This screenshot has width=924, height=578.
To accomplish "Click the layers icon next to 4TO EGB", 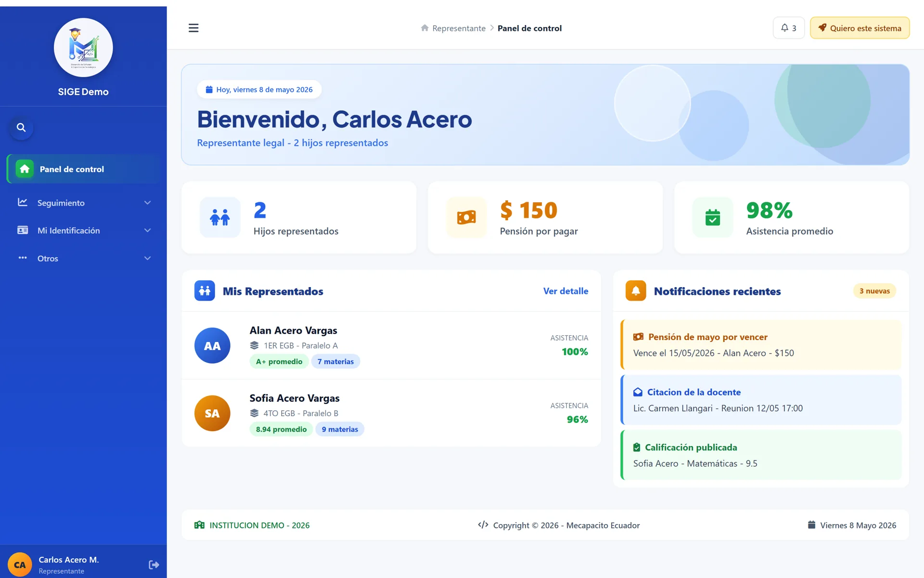I will pyautogui.click(x=255, y=413).
